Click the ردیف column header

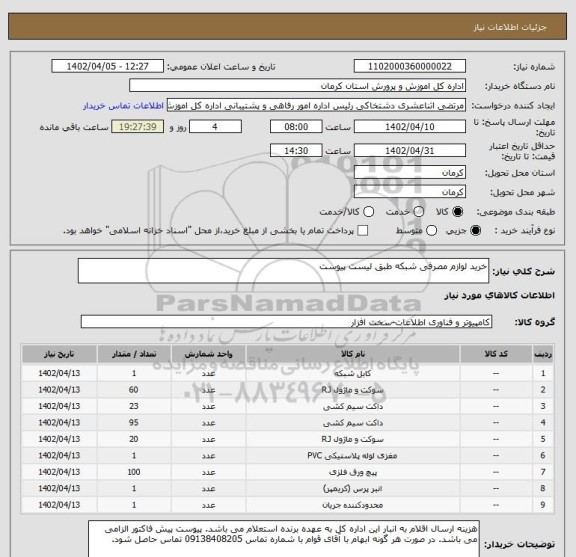543,354
